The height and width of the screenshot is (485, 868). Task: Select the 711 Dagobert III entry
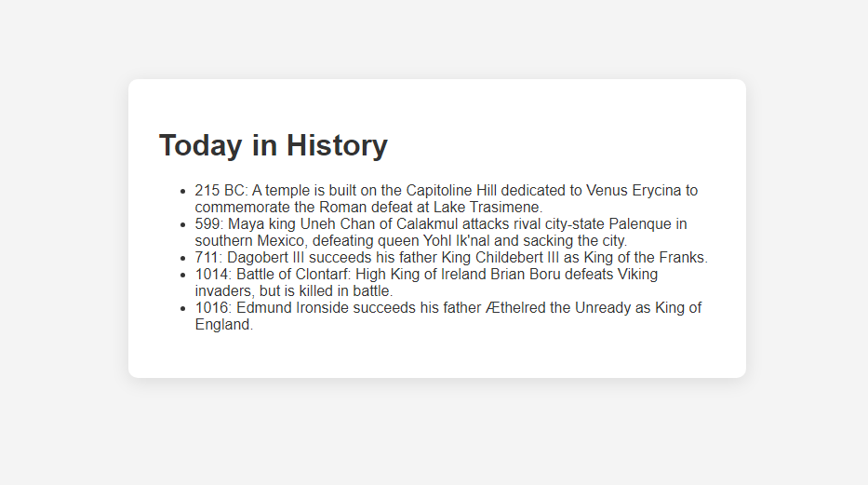pos(451,258)
